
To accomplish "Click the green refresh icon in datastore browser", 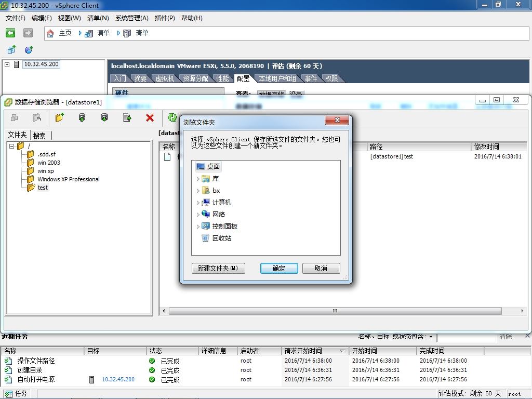I will pos(172,118).
